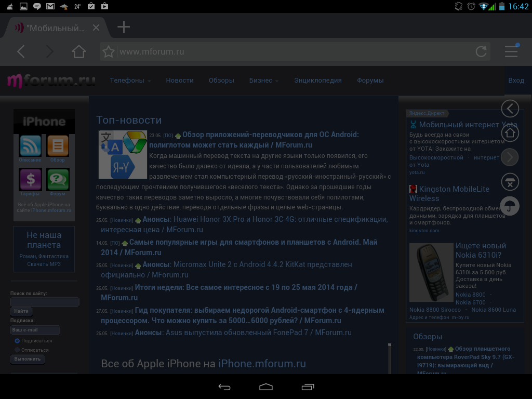Click the "Топ-новости" section heading
Image resolution: width=532 pixels, height=399 pixels.
pyautogui.click(x=129, y=120)
